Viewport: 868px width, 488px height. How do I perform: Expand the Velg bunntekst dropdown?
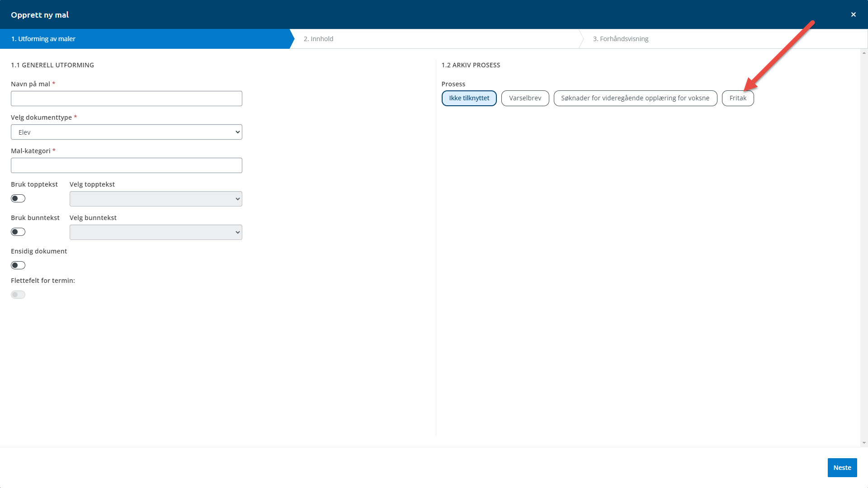(x=156, y=232)
